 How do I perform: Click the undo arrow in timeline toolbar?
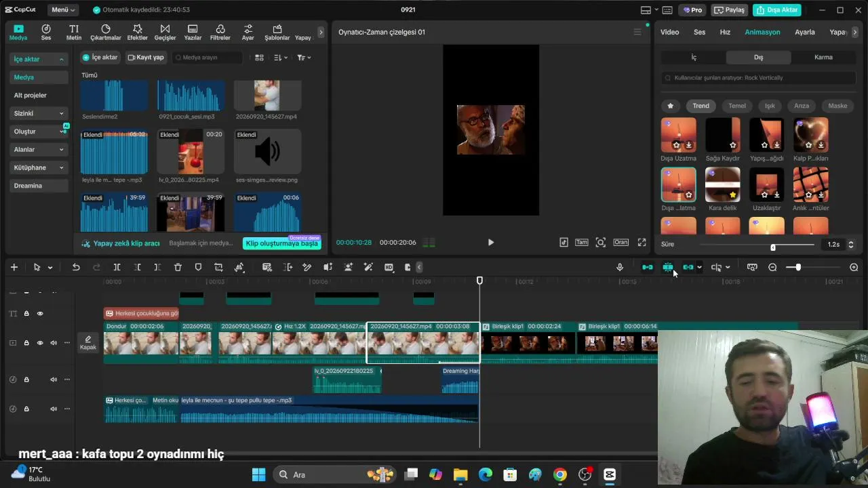(76, 267)
